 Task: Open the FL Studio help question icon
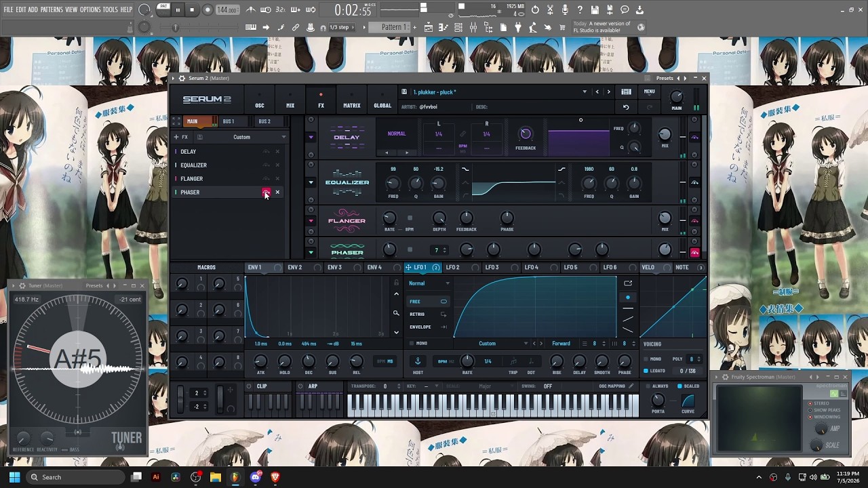click(580, 10)
